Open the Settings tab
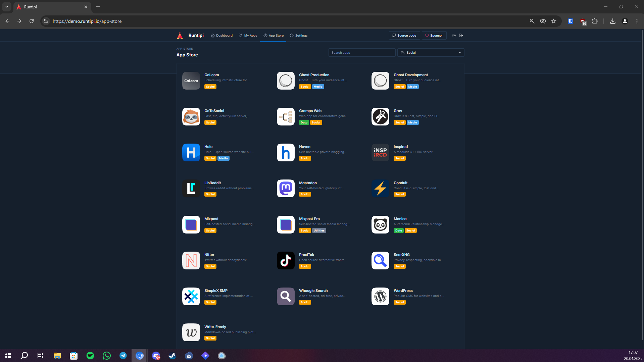The image size is (644, 362). [x=298, y=35]
